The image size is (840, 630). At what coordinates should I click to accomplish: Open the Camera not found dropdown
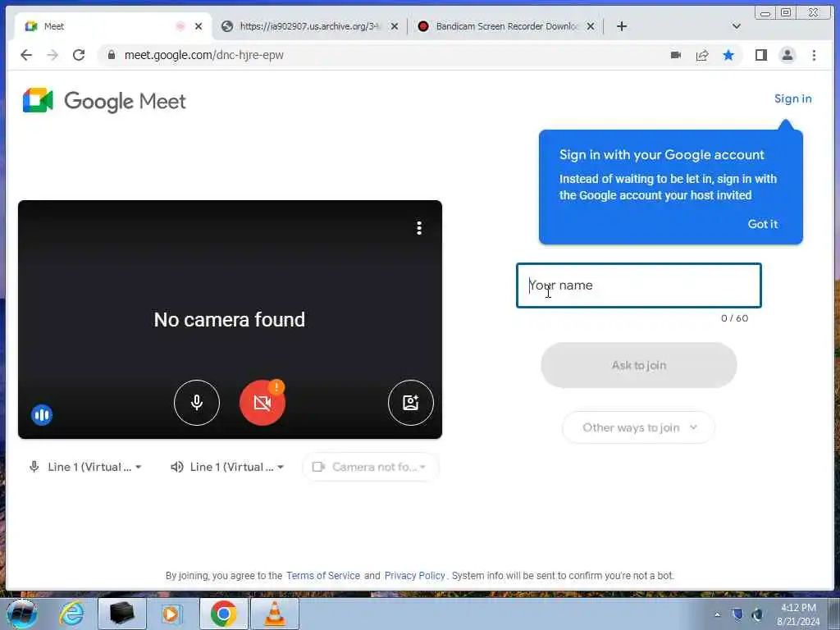370,467
